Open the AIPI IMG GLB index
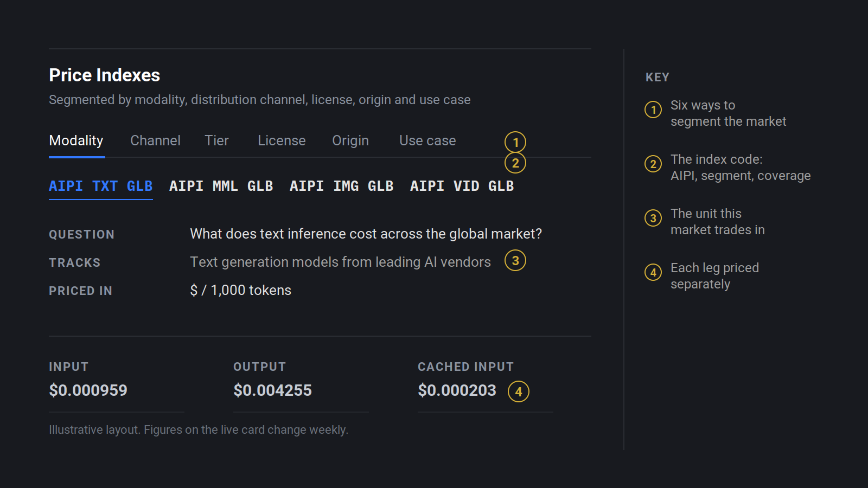868x488 pixels. coord(342,186)
